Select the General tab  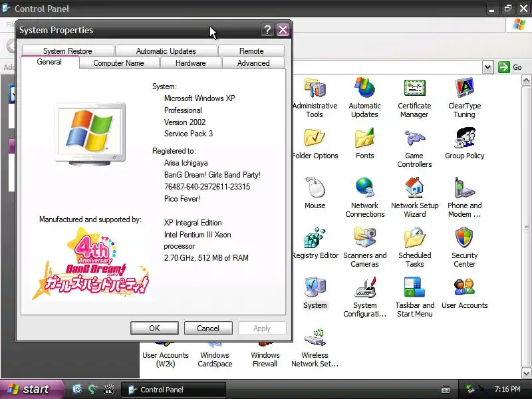pos(49,62)
